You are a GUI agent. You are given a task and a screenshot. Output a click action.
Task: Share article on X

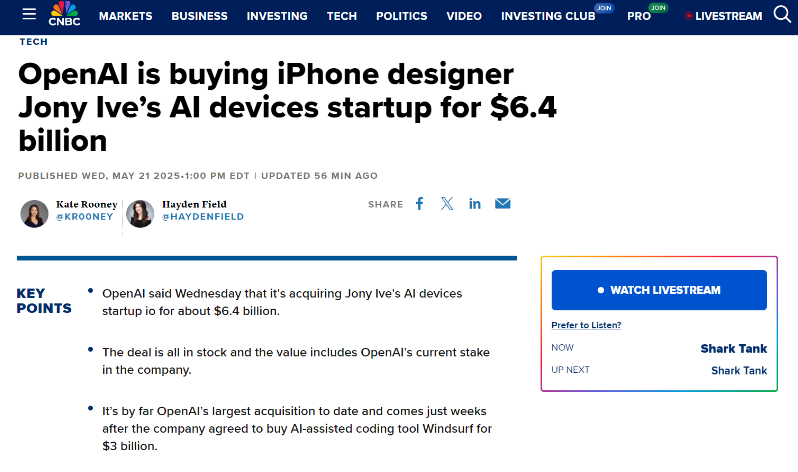pos(447,204)
